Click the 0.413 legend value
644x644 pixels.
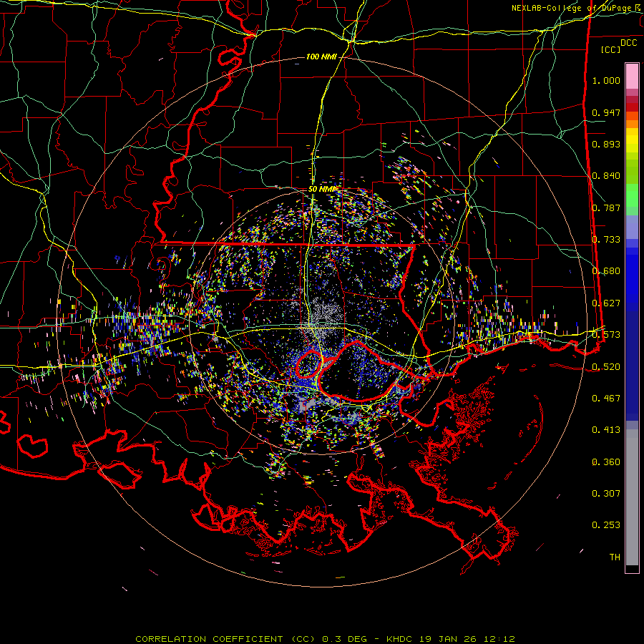606,430
